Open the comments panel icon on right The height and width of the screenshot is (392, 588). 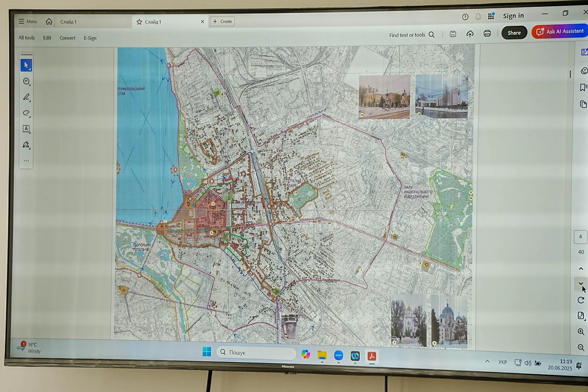click(x=584, y=71)
